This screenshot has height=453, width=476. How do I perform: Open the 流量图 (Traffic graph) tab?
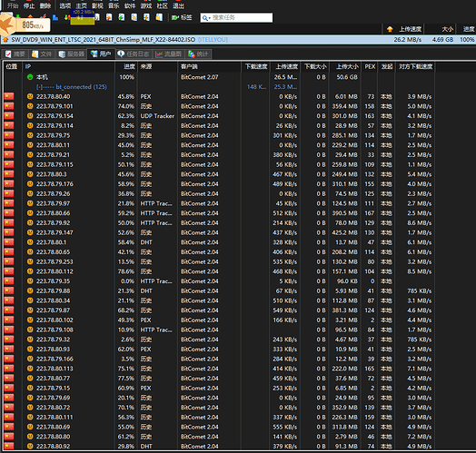click(168, 54)
